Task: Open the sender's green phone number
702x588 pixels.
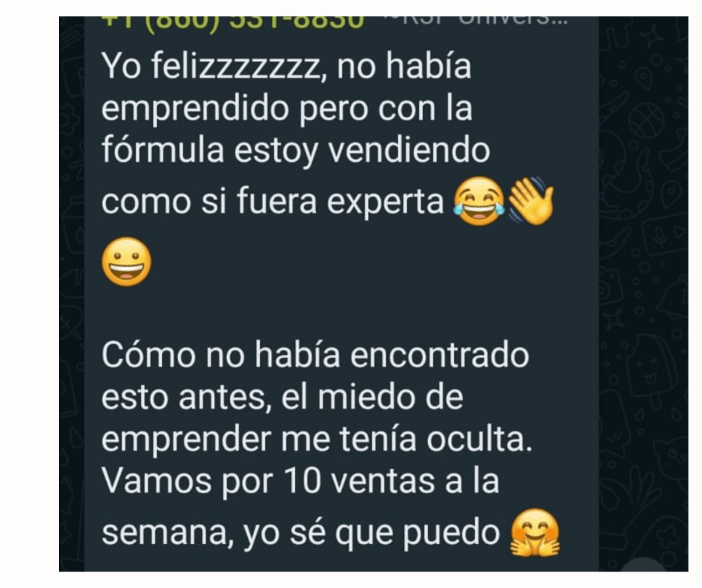Action: (233, 22)
